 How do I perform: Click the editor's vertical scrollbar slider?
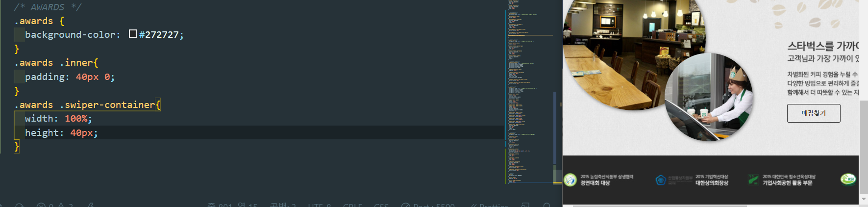pos(558,177)
